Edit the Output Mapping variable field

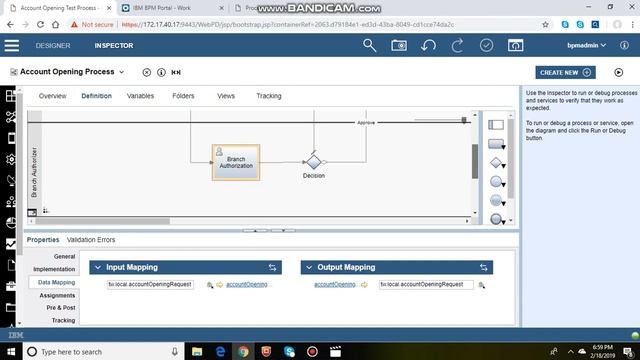coord(426,284)
